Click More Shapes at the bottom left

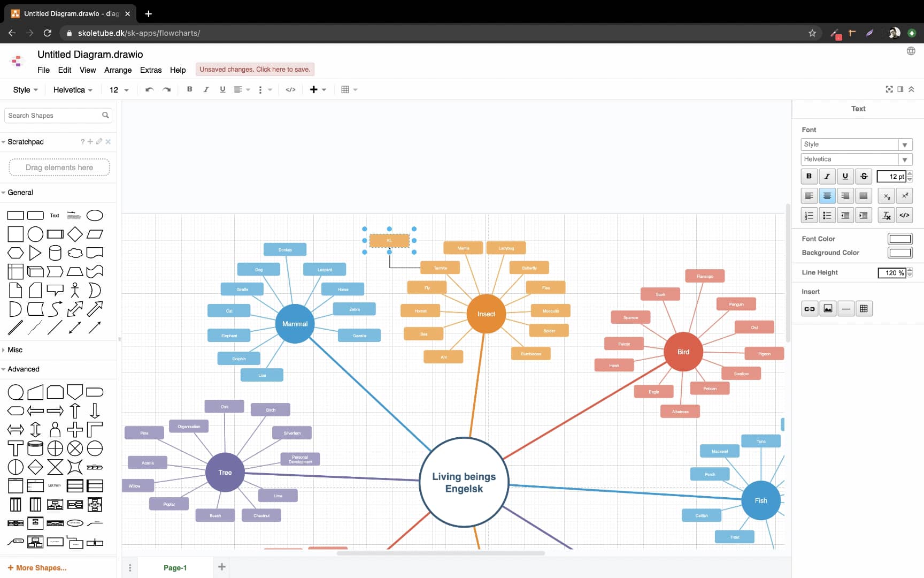pyautogui.click(x=36, y=567)
